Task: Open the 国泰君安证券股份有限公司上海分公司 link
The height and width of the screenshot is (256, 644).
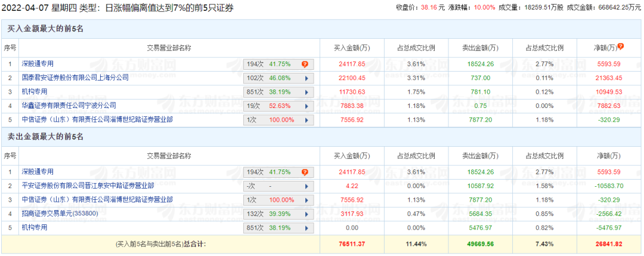Action: click(x=75, y=78)
